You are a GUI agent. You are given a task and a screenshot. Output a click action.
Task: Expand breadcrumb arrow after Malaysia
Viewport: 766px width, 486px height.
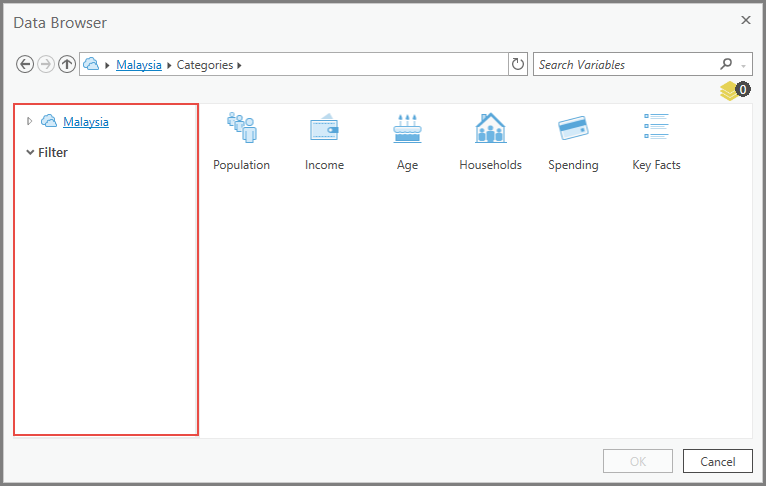pos(169,65)
